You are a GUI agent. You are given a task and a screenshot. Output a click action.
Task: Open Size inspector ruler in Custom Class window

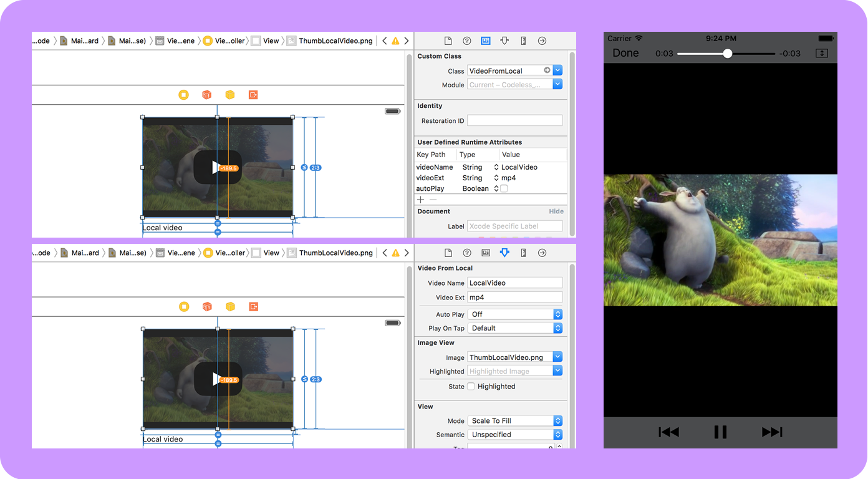[x=523, y=41]
